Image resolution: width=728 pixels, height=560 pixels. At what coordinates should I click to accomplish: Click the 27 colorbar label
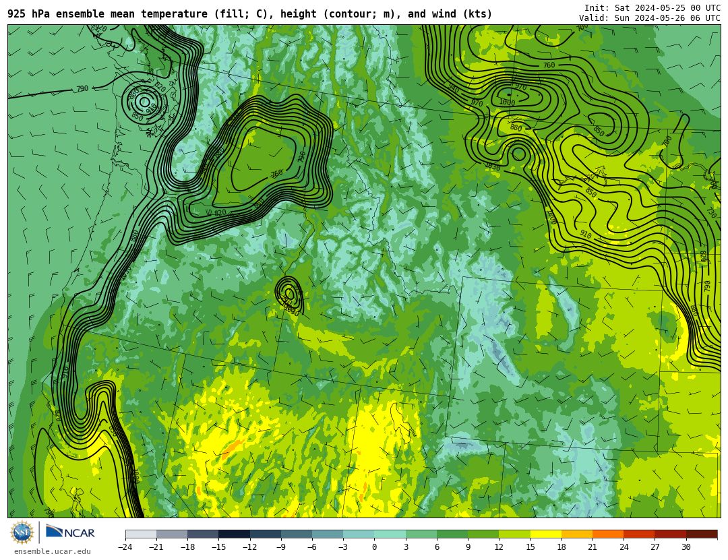655,547
